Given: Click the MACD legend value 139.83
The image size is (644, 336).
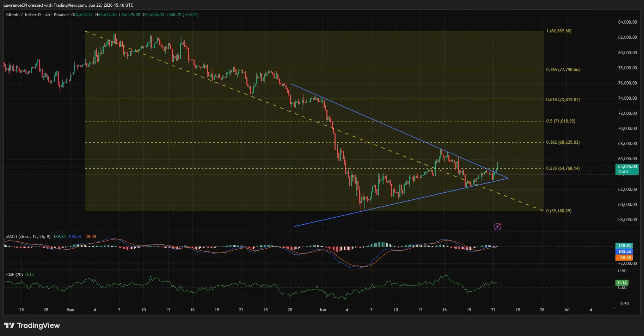Looking at the screenshot, I should (59, 237).
